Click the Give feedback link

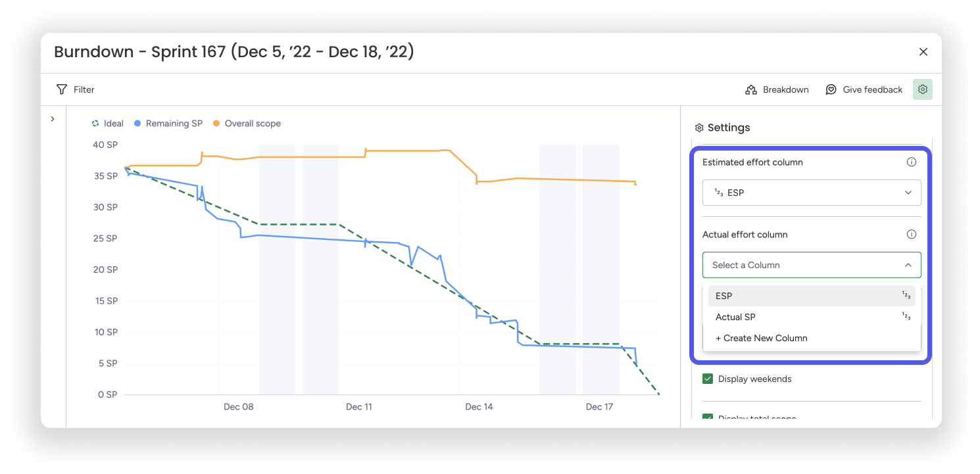coord(871,89)
